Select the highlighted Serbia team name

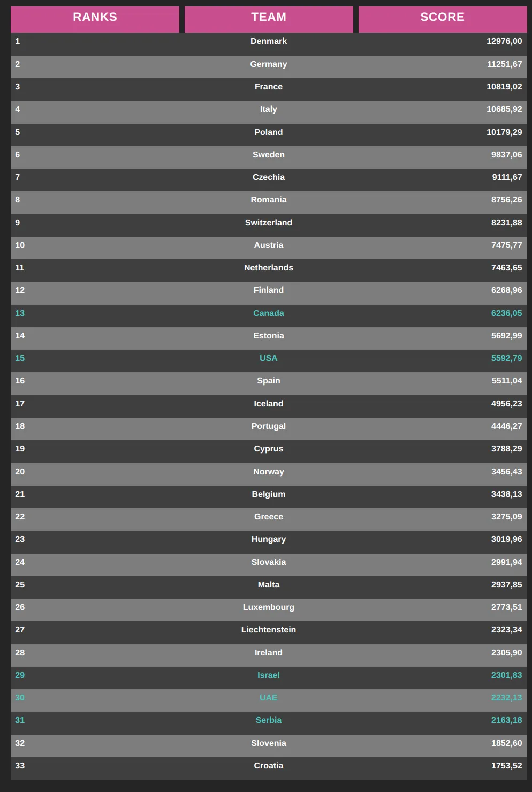point(269,720)
